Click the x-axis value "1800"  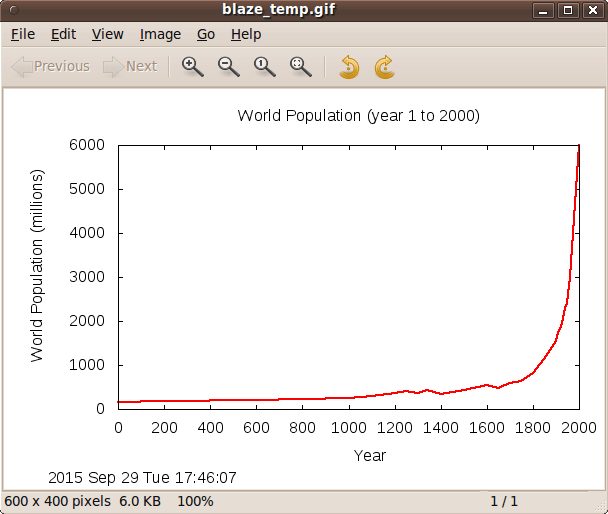[533, 428]
